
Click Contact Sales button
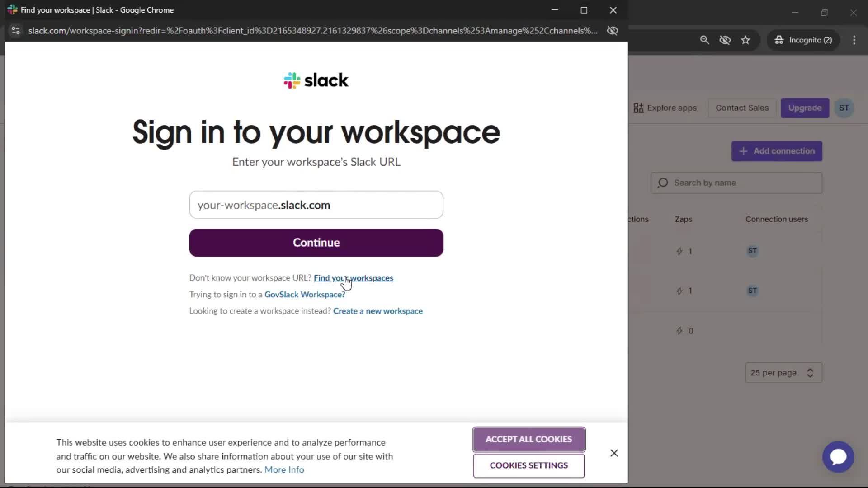tap(742, 108)
